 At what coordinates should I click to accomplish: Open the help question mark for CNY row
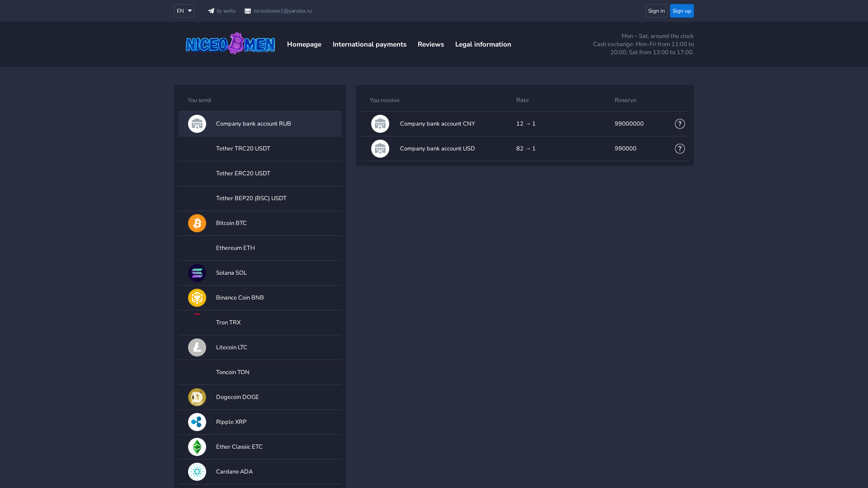click(680, 124)
